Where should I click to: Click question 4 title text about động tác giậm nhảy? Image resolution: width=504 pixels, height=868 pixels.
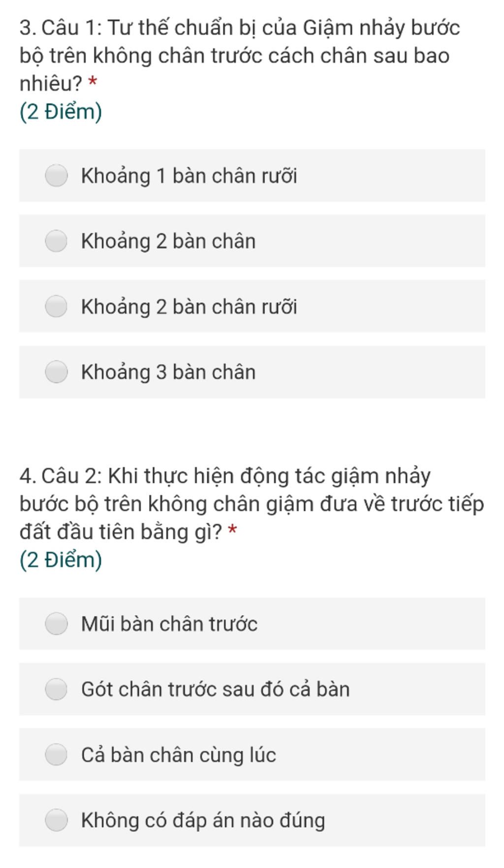[252, 504]
